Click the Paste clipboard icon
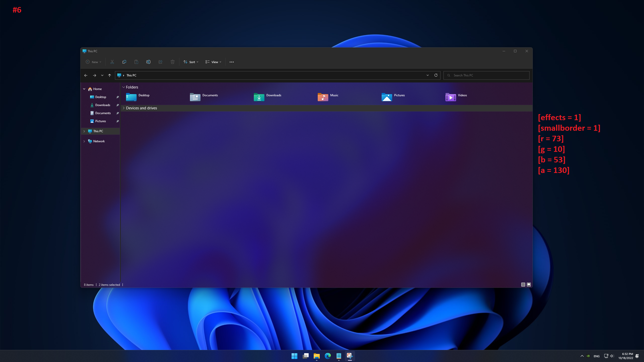The height and width of the screenshot is (362, 644). pos(136,62)
